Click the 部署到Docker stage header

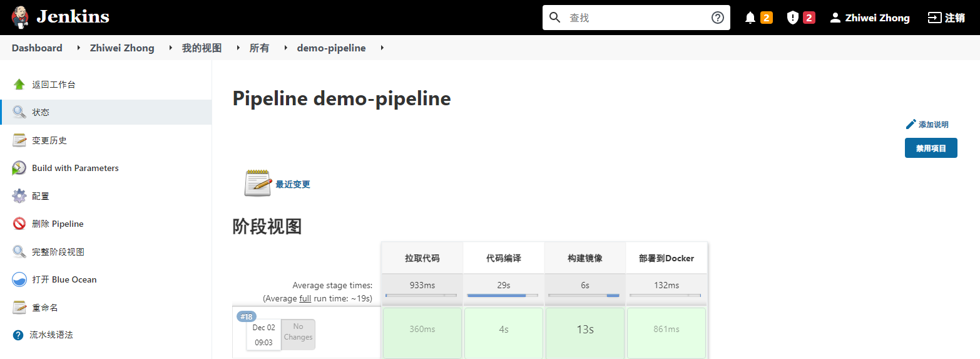tap(666, 258)
